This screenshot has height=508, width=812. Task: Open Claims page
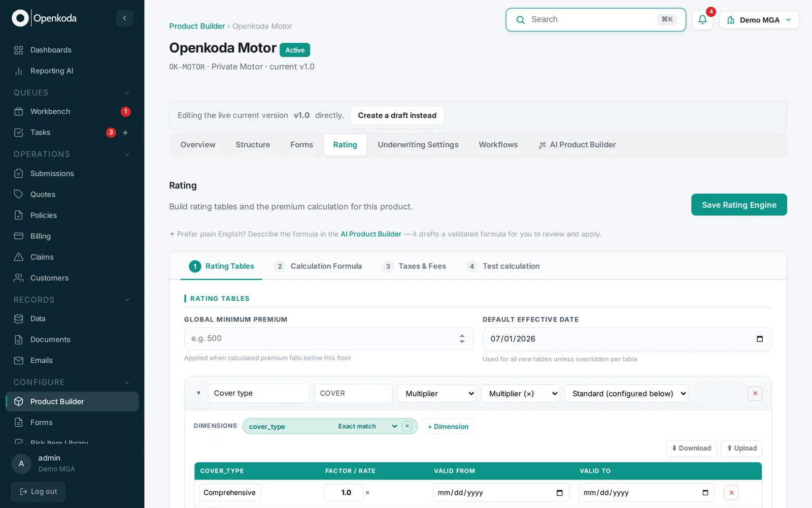coord(72,257)
